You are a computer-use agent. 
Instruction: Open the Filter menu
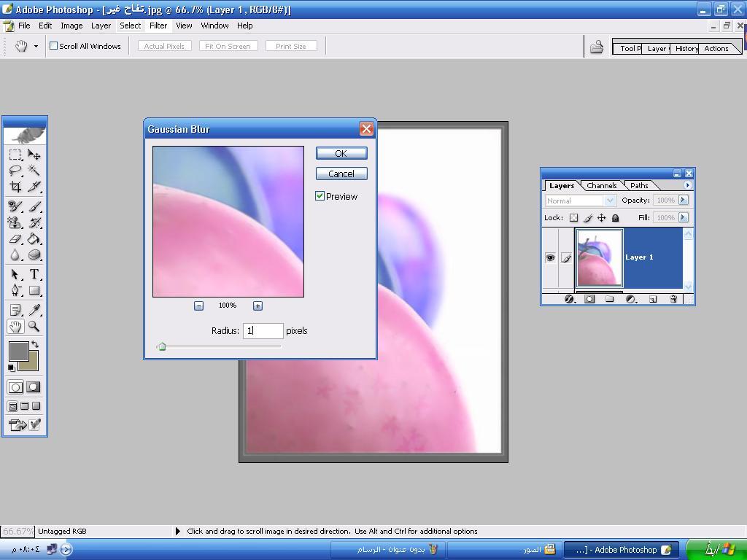(158, 26)
